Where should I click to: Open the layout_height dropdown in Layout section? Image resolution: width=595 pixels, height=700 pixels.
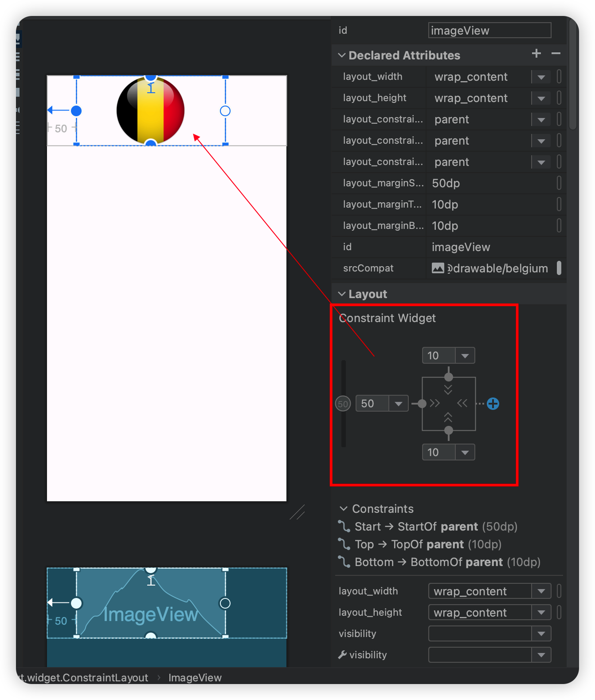pyautogui.click(x=541, y=612)
